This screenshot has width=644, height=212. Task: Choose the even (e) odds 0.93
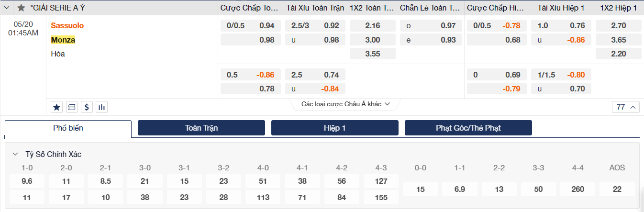pyautogui.click(x=431, y=40)
